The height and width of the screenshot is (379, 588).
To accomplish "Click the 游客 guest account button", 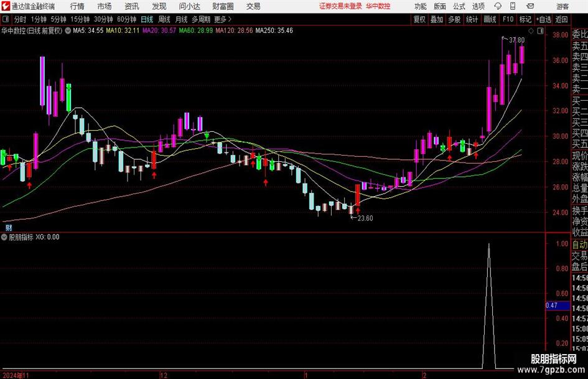I will click(562, 6).
